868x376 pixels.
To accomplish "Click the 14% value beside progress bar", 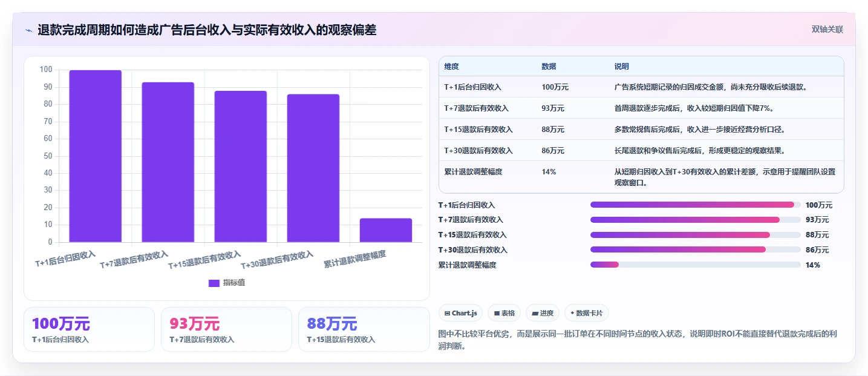I will point(813,265).
